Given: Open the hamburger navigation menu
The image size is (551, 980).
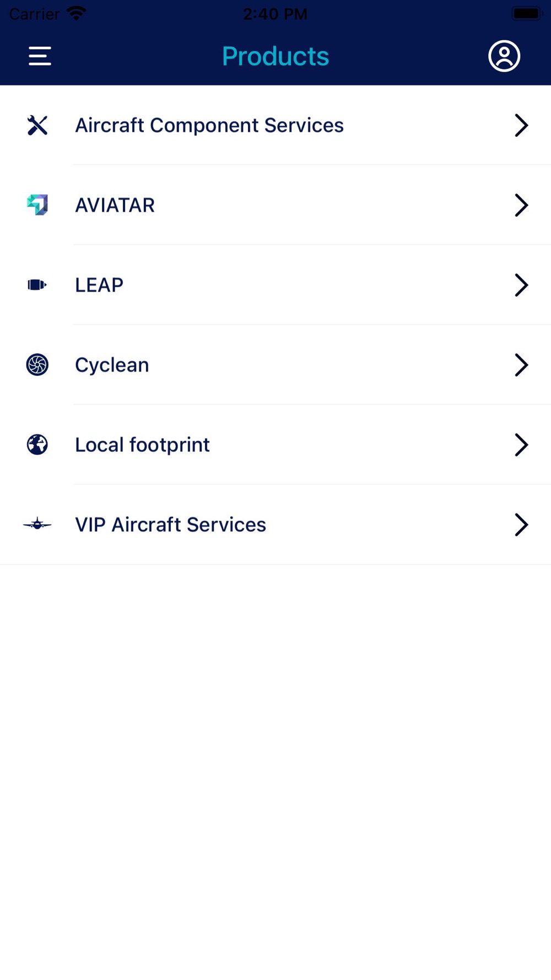Looking at the screenshot, I should tap(40, 56).
